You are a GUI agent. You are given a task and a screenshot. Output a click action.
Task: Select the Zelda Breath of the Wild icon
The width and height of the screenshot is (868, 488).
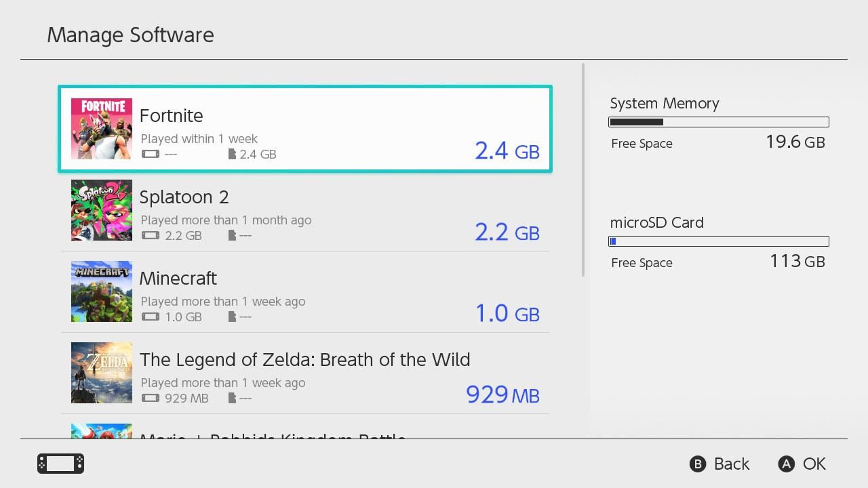coord(102,373)
